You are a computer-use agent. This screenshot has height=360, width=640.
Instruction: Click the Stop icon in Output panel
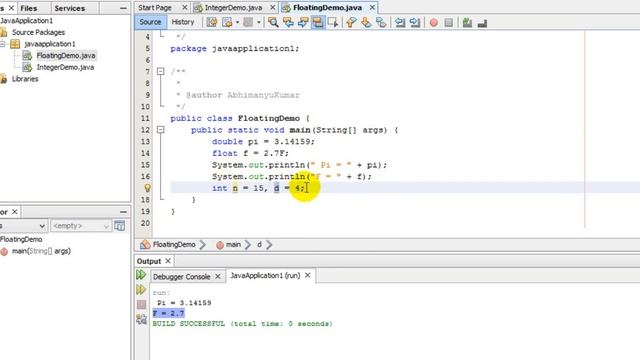coord(141,304)
